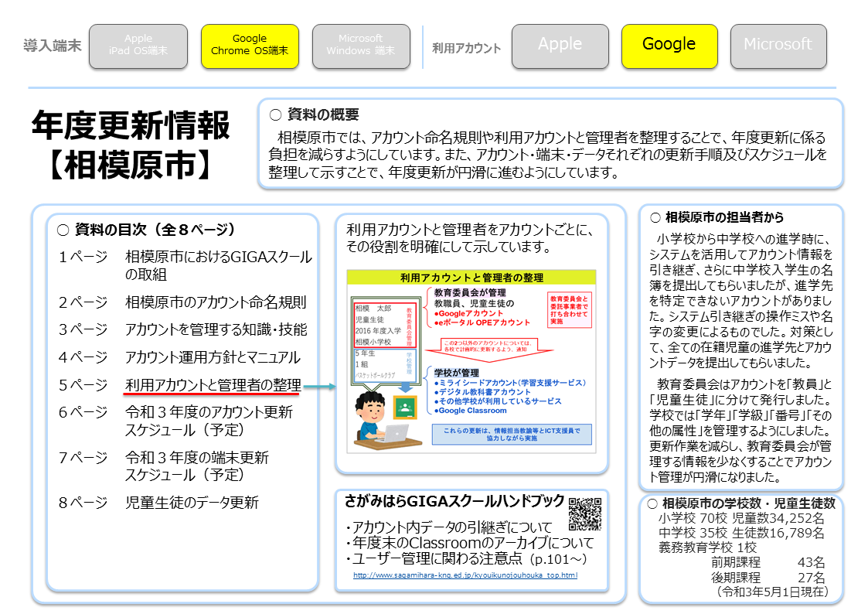868x614 pixels.
Task: Choose the Apple account button
Action: [x=560, y=45]
